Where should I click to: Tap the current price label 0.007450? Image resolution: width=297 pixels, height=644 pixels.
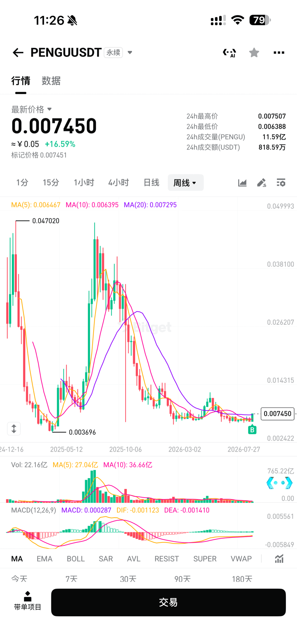tap(278, 414)
